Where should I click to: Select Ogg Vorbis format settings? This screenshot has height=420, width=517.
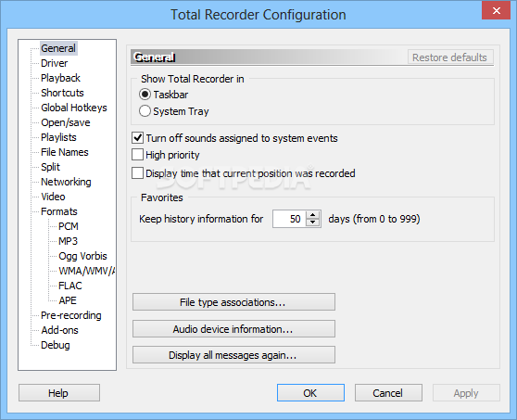82,256
